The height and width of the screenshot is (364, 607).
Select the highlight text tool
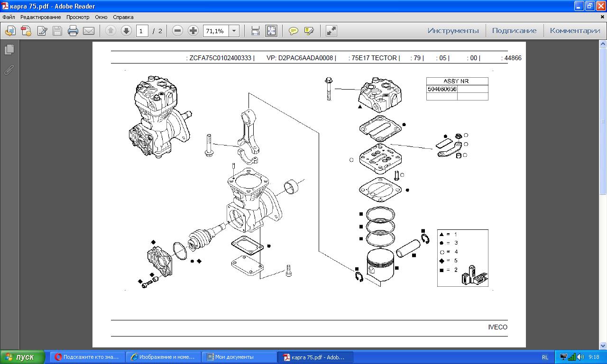[x=309, y=31]
